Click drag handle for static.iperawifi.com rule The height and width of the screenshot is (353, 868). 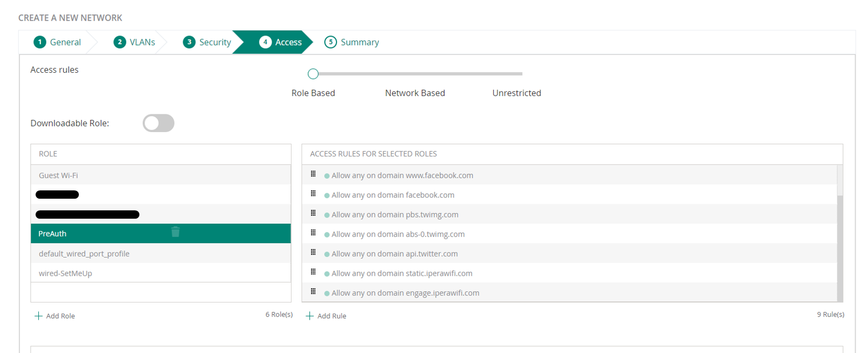313,271
